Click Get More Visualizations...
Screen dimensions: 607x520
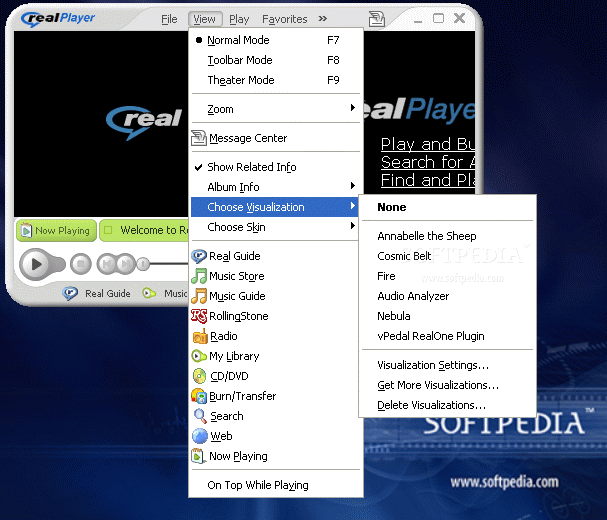447,385
